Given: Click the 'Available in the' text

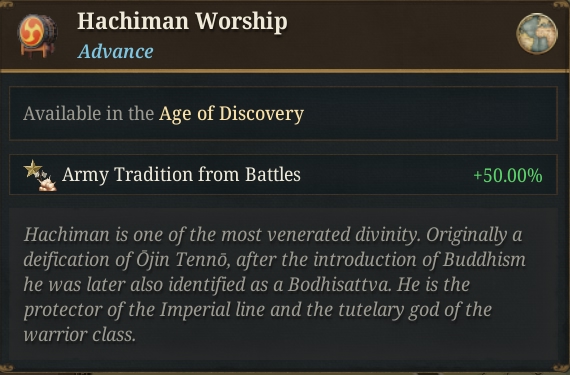Looking at the screenshot, I should coord(88,113).
